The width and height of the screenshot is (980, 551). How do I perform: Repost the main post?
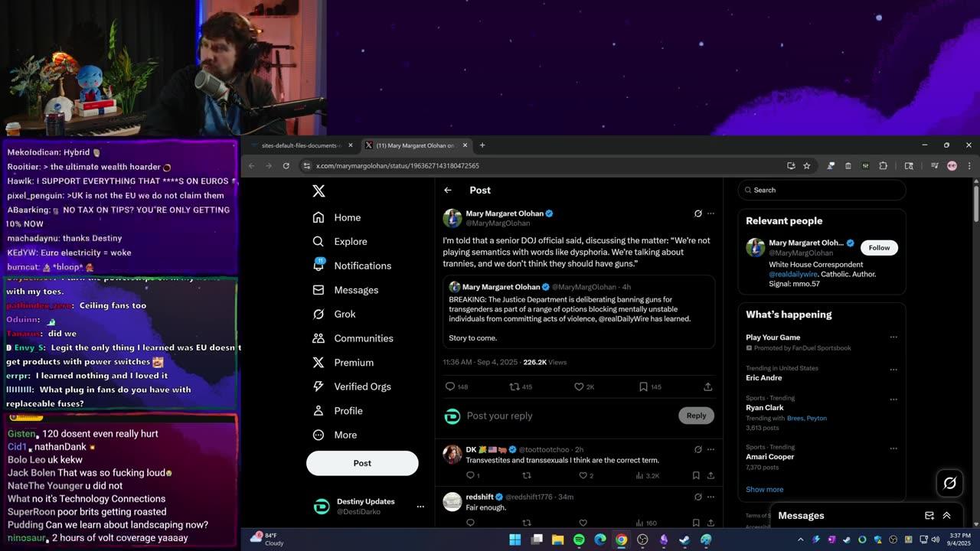[515, 387]
